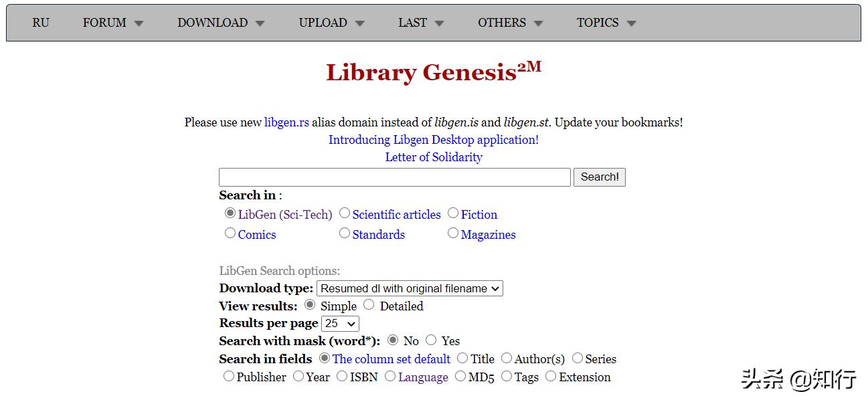
Task: Select the Comics radio button
Action: (230, 233)
